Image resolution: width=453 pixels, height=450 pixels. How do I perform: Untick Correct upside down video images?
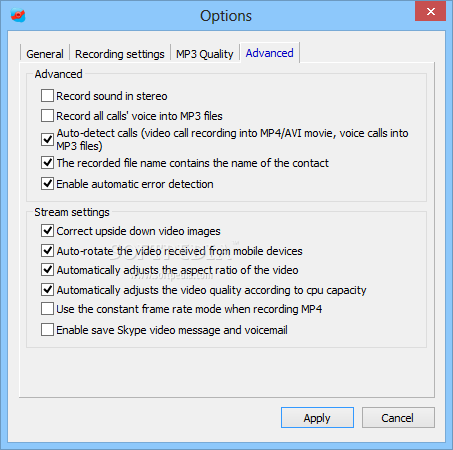click(47, 231)
